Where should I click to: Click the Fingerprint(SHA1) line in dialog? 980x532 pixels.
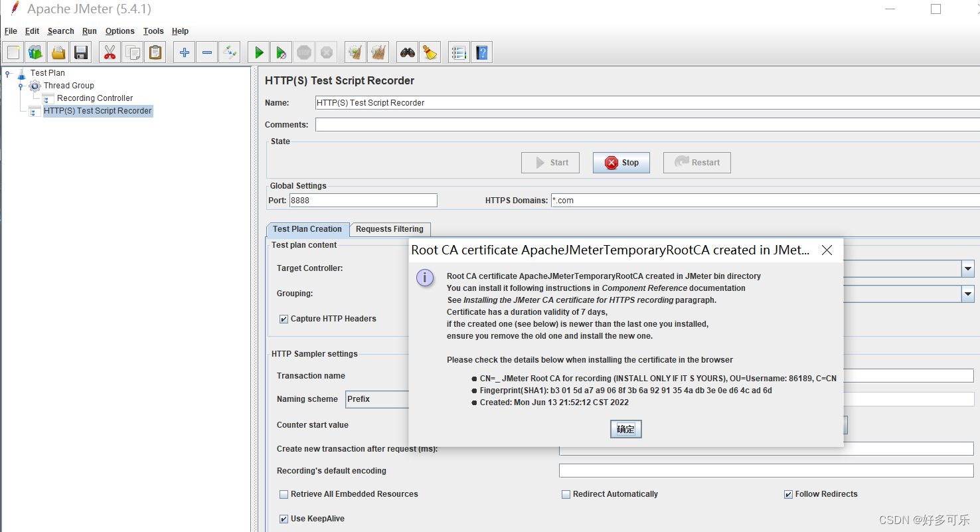625,391
